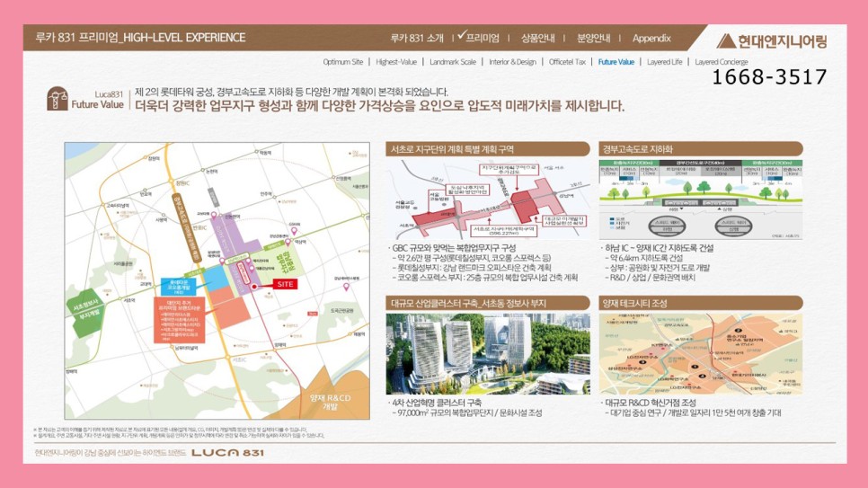Click the text '대규모 R&CD 혁신거점 조성'

click(x=649, y=403)
